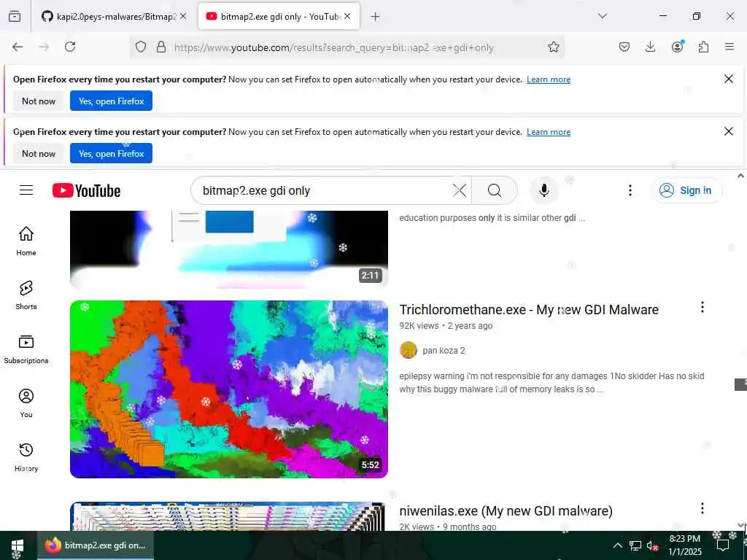
Task: Click the YouTube search magnifier button
Action: pyautogui.click(x=495, y=190)
